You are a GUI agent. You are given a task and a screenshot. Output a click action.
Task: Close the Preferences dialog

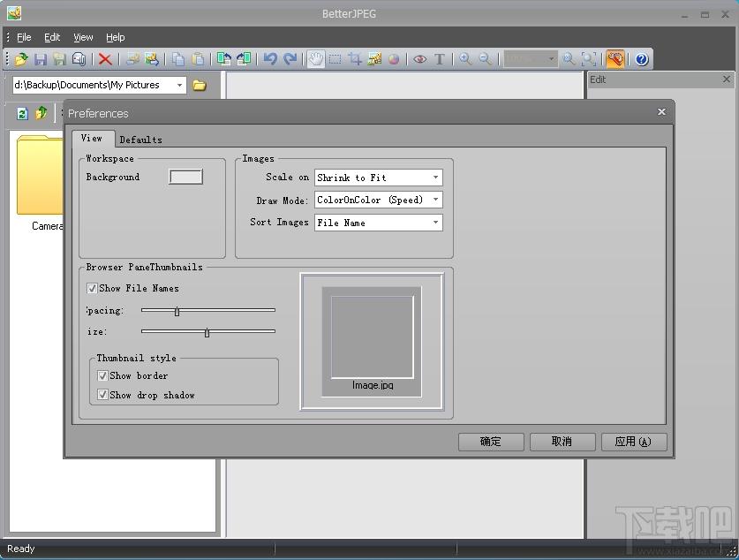[x=661, y=111]
